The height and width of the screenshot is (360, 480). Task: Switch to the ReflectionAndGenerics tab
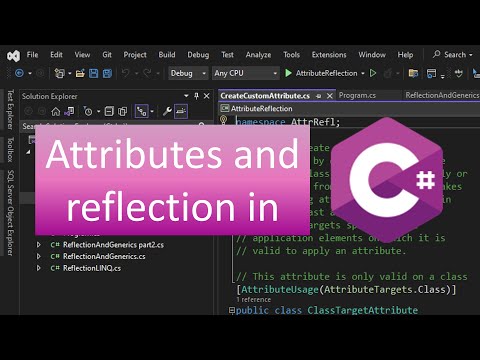coord(442,95)
